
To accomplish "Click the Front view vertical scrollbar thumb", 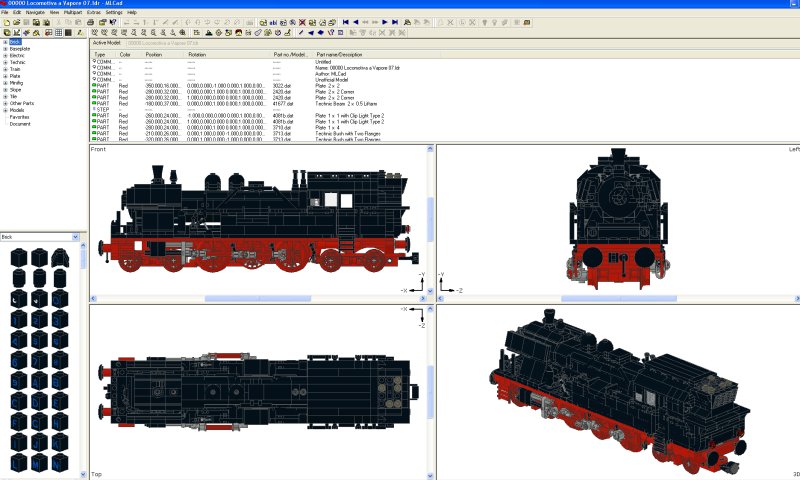I will point(430,219).
